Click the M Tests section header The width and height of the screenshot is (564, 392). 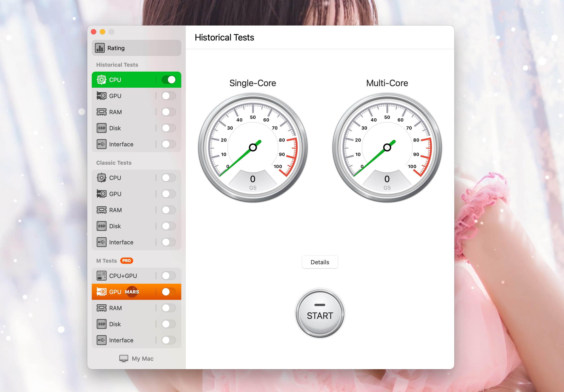[x=106, y=261]
